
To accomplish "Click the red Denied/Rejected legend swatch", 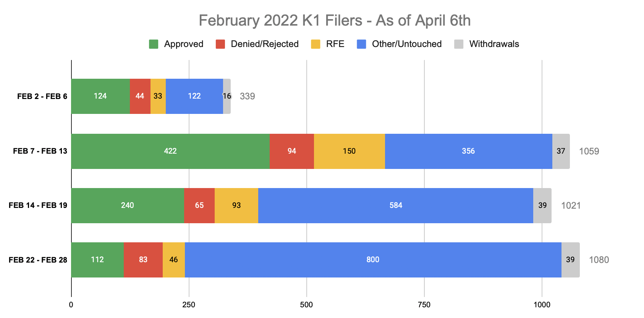I will click(220, 44).
